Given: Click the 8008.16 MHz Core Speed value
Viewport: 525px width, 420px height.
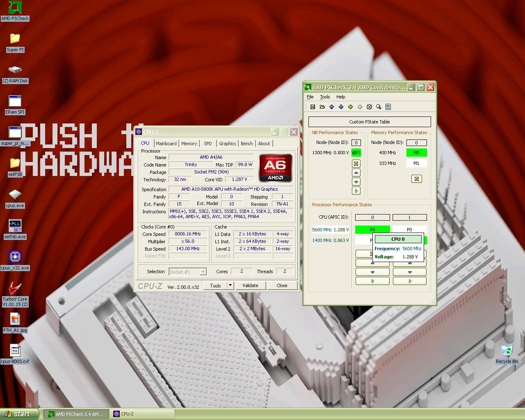Looking at the screenshot, I should point(188,234).
